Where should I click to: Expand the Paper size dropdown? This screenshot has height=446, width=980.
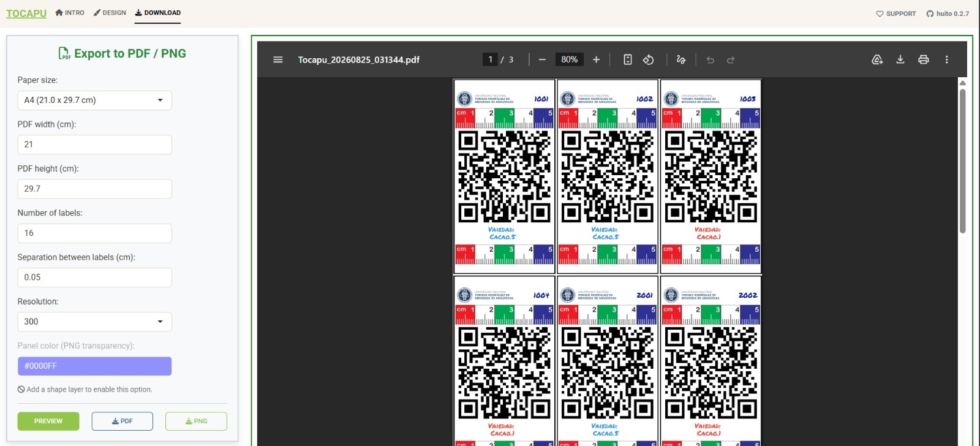coord(94,100)
